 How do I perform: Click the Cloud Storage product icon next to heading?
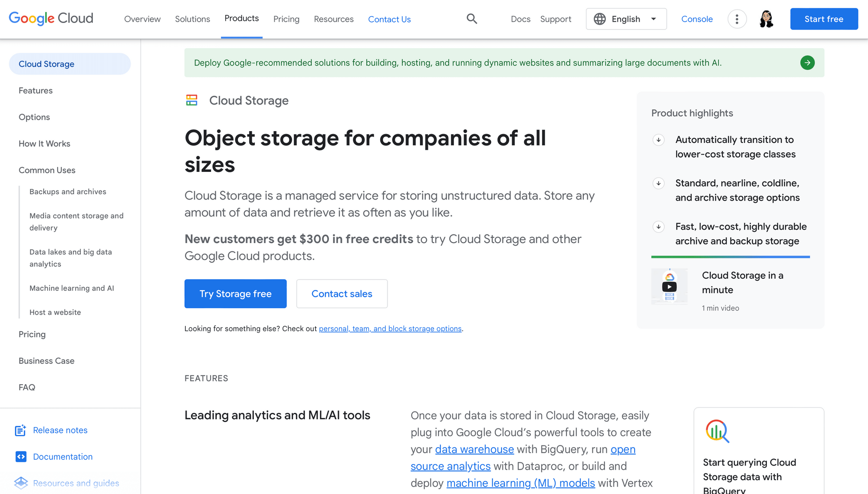192,100
